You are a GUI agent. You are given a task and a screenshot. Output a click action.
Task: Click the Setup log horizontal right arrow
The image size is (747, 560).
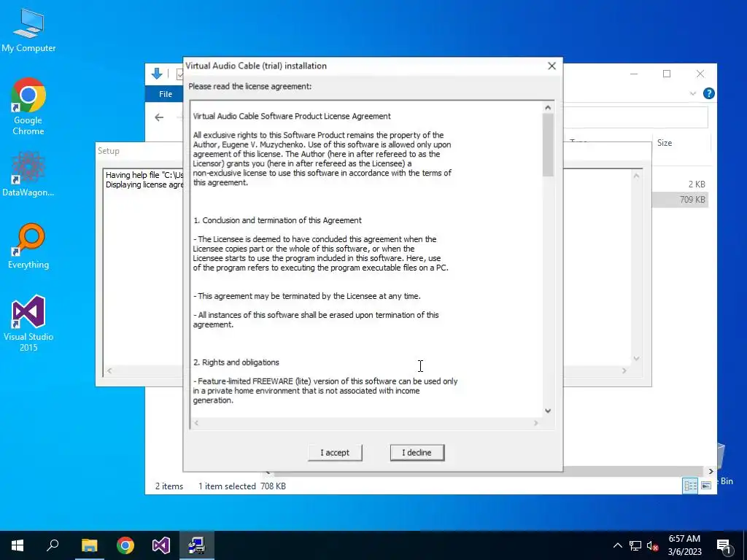624,370
